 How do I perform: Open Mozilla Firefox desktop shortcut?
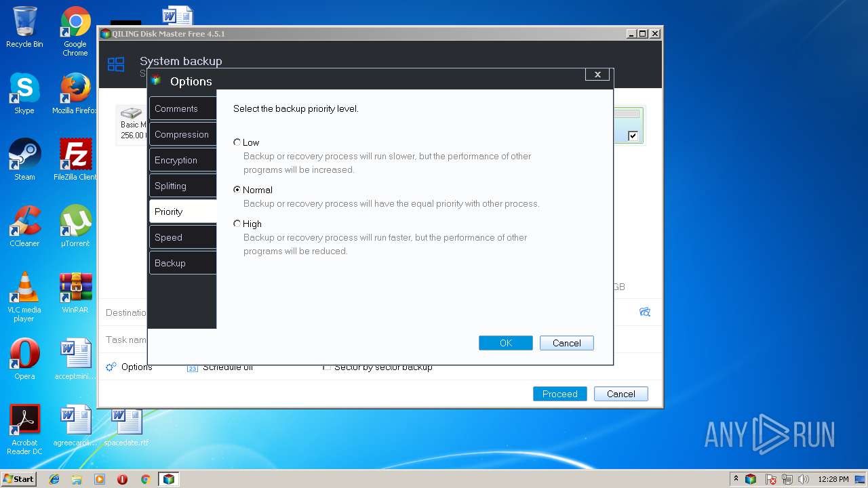point(75,94)
